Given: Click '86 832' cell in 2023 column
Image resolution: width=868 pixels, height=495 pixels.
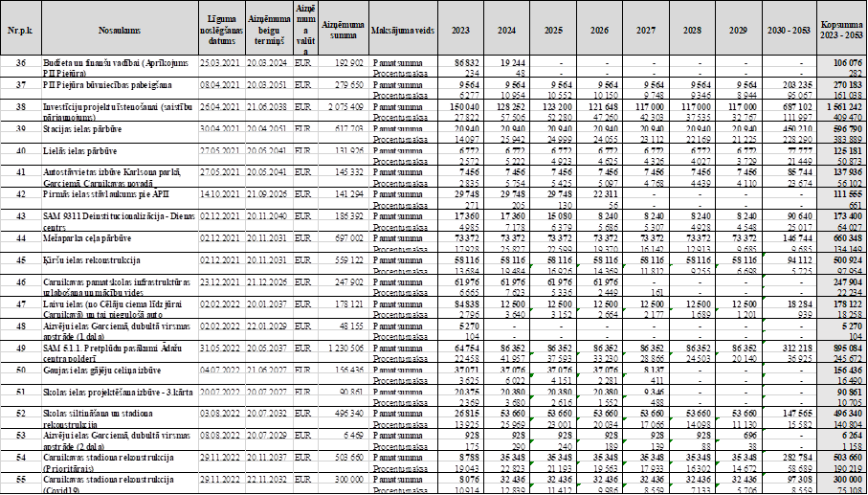Looking at the screenshot, I should (x=460, y=63).
